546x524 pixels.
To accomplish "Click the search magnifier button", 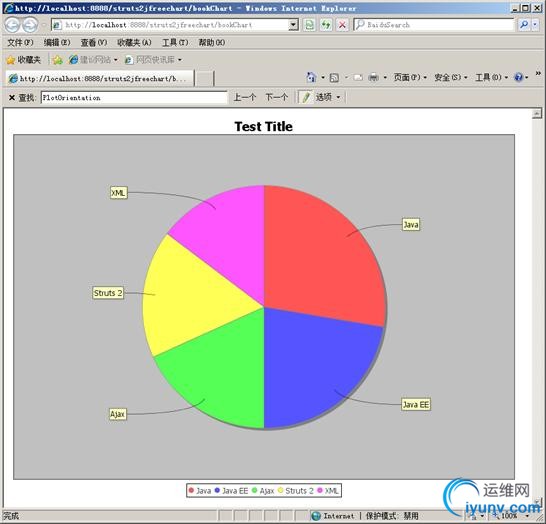I will 523,25.
